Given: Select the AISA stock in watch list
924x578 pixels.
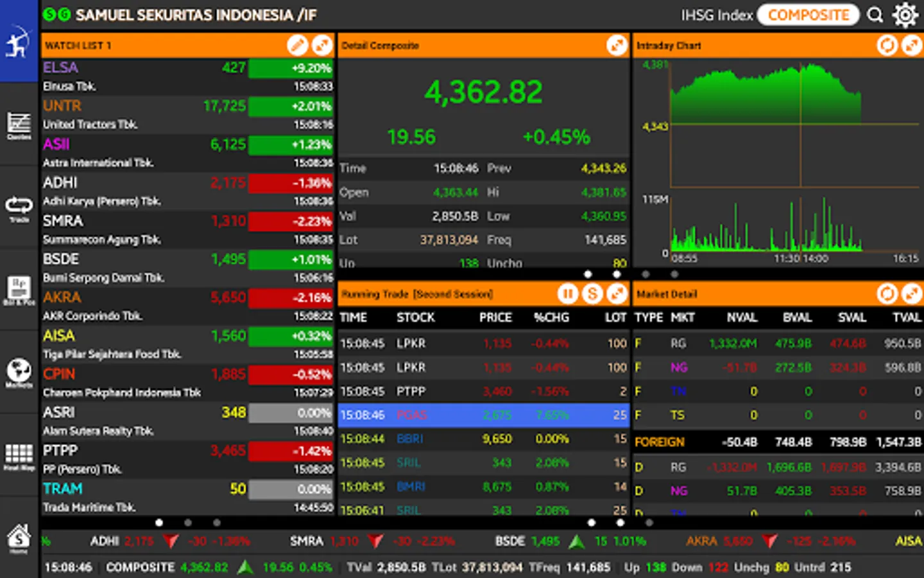Looking at the screenshot, I should point(187,344).
